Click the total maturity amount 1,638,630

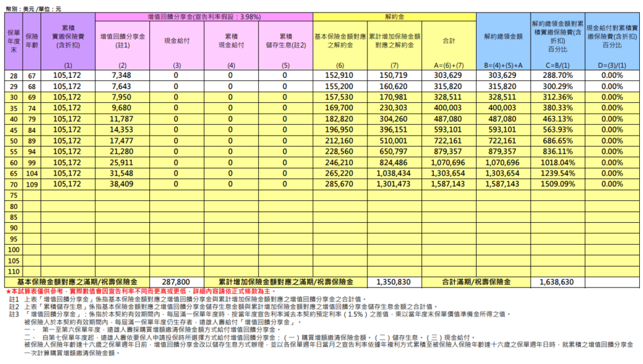pyautogui.click(x=557, y=282)
